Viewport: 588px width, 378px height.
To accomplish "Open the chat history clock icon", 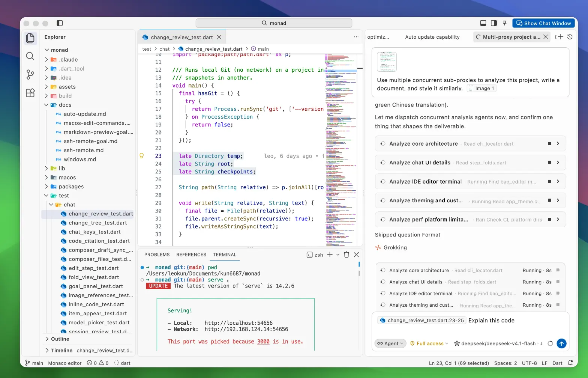I will 570,37.
